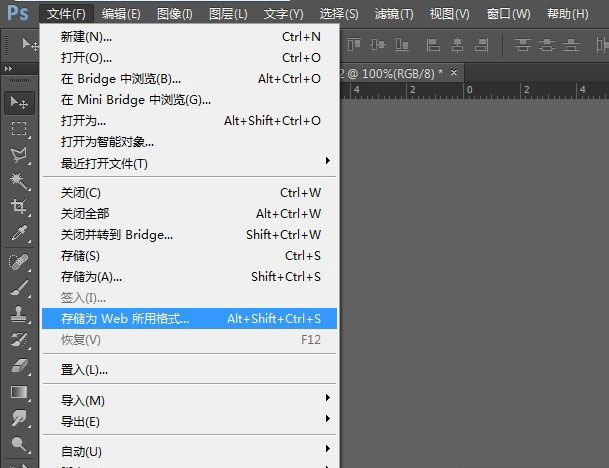Close the open document tab
The image size is (609, 468).
click(454, 73)
